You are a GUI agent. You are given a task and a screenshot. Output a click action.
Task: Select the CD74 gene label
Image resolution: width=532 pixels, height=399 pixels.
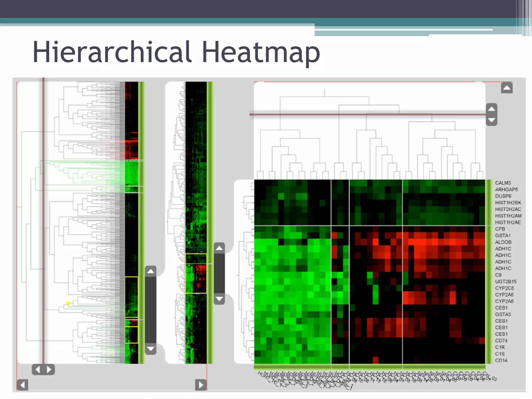[x=501, y=341]
